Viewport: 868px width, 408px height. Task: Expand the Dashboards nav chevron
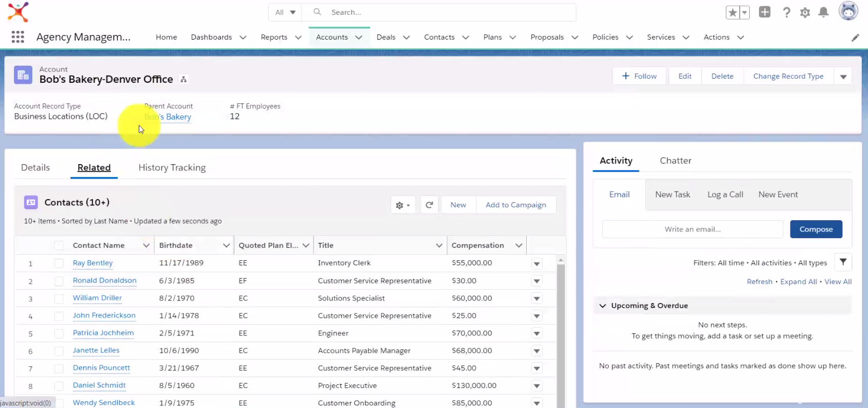pos(243,38)
